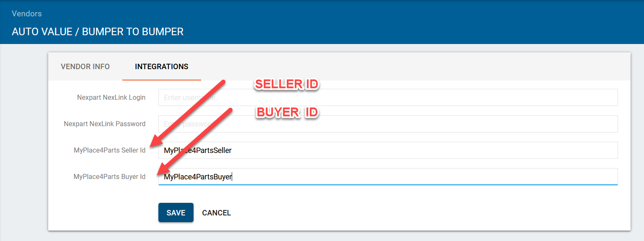The image size is (644, 241).
Task: Click the Vendors breadcrumb link
Action: [x=27, y=14]
